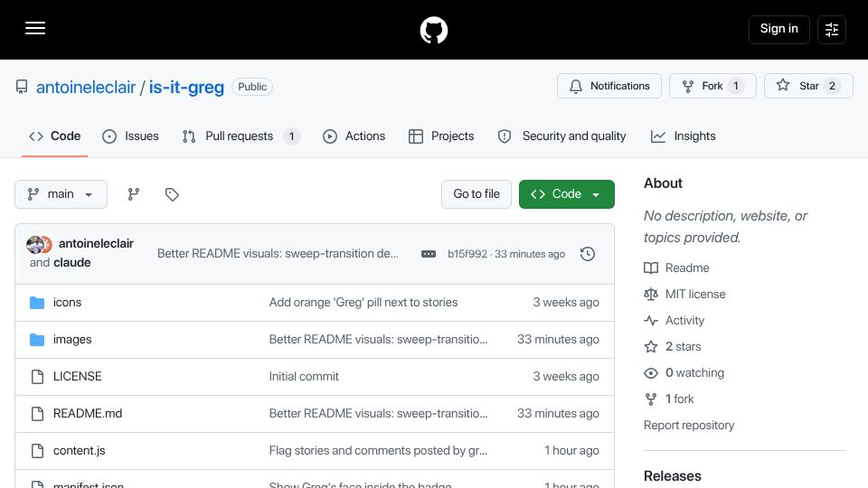Click the commit author avatars
This screenshot has width=868, height=488.
pos(39,244)
